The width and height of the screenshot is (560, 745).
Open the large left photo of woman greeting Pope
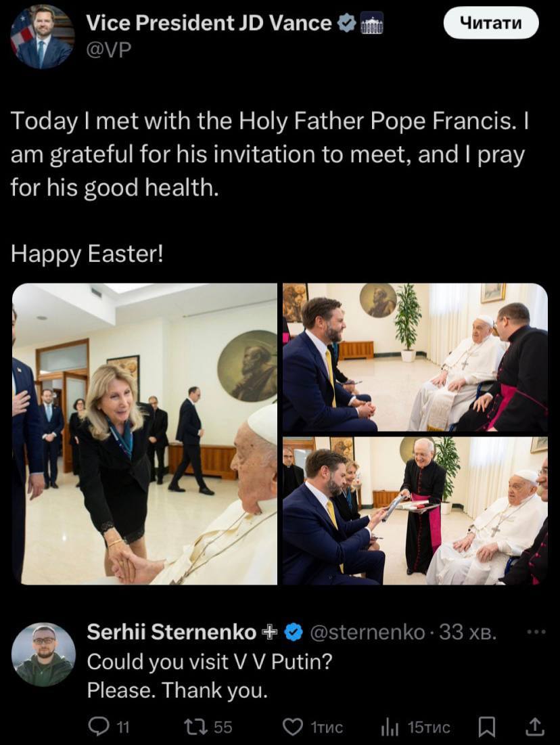point(145,433)
